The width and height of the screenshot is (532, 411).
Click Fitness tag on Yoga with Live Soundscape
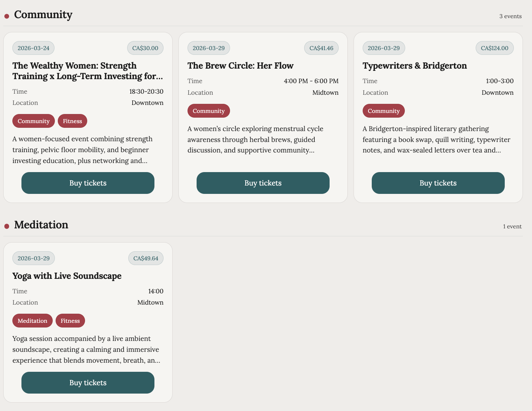[x=70, y=321]
